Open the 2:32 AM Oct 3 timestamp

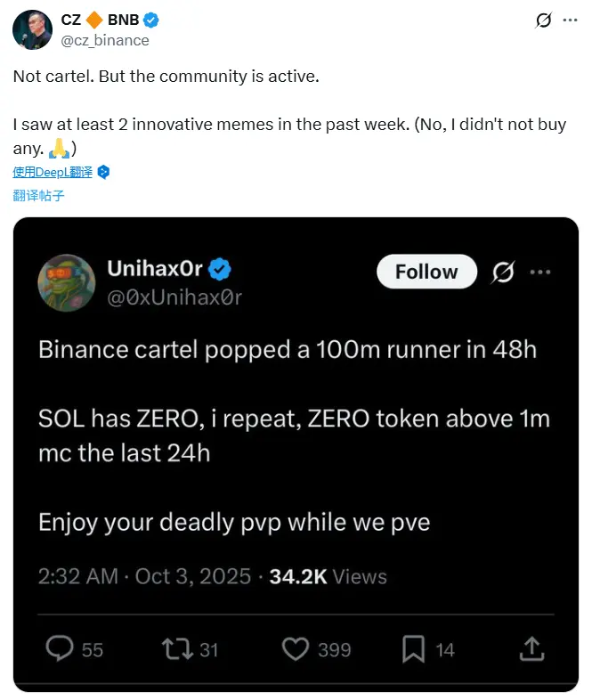pos(144,576)
